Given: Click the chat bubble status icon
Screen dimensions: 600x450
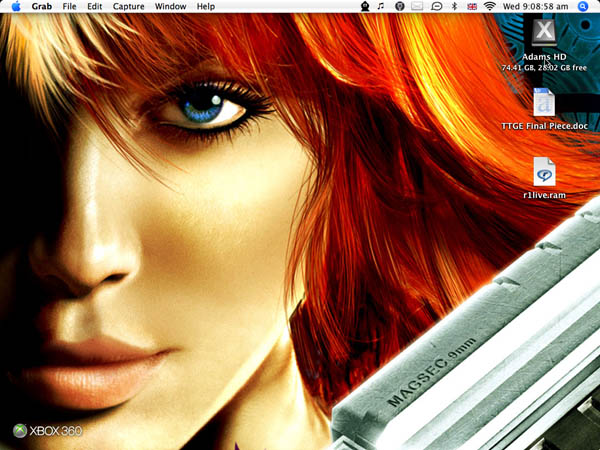Looking at the screenshot, I should click(437, 6).
